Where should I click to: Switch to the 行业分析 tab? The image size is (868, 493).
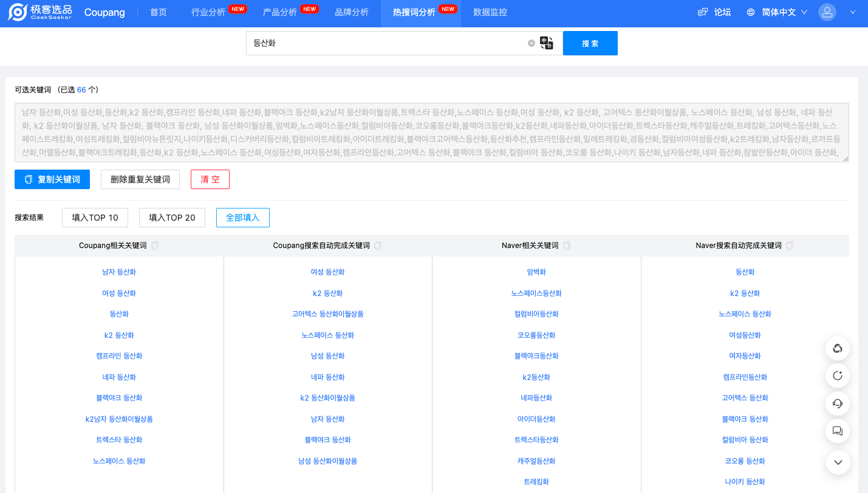click(208, 12)
